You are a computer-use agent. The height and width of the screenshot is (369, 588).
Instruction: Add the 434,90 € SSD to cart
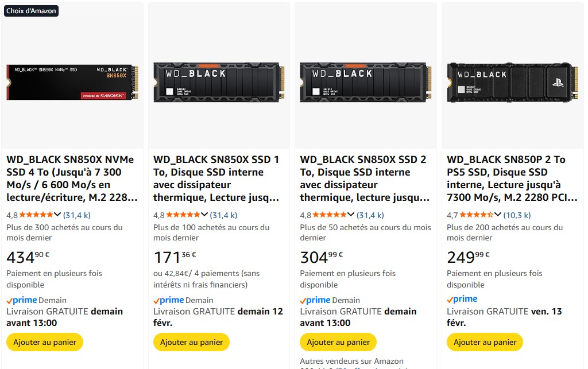pos(45,342)
